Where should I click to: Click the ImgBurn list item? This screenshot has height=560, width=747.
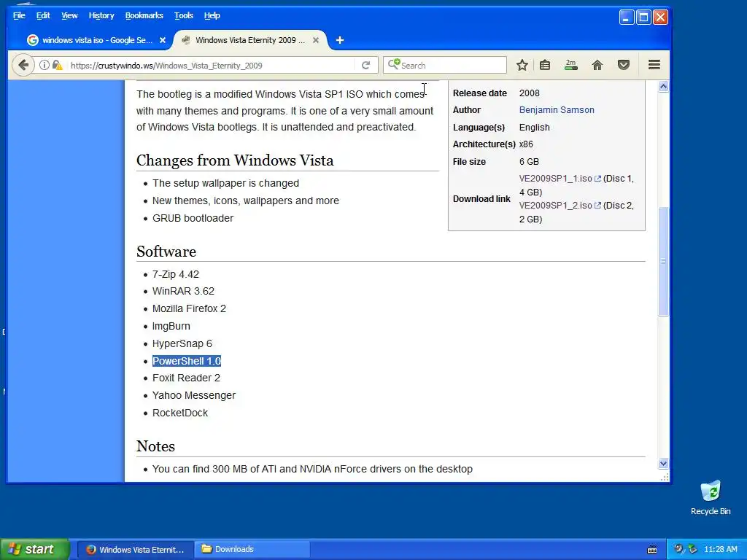(171, 326)
